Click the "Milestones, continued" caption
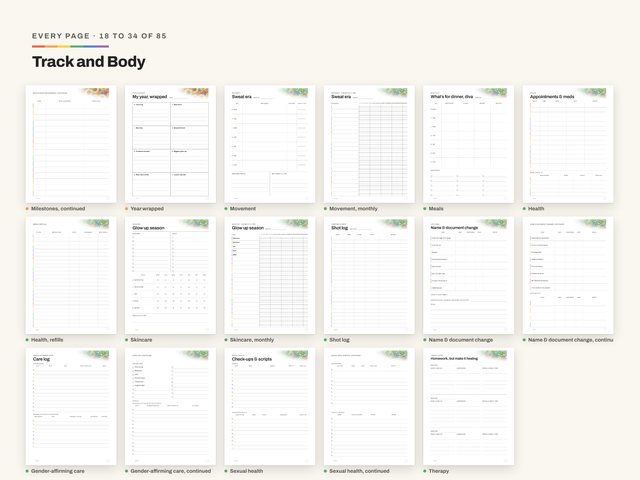This screenshot has width=640, height=480. [x=58, y=209]
